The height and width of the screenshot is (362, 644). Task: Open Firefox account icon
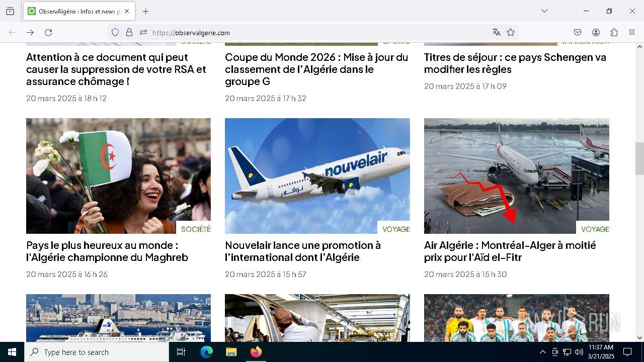coord(596,32)
